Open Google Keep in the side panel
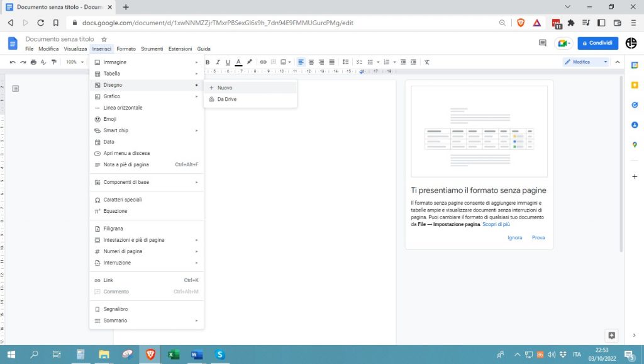Image resolution: width=644 pixels, height=364 pixels. pos(635,85)
